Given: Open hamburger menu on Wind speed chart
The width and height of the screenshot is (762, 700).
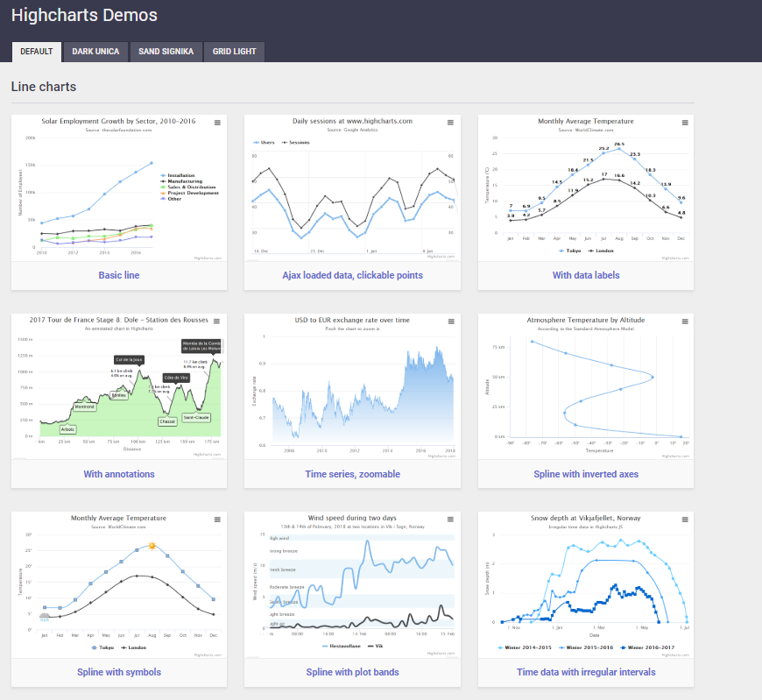Looking at the screenshot, I should click(451, 520).
